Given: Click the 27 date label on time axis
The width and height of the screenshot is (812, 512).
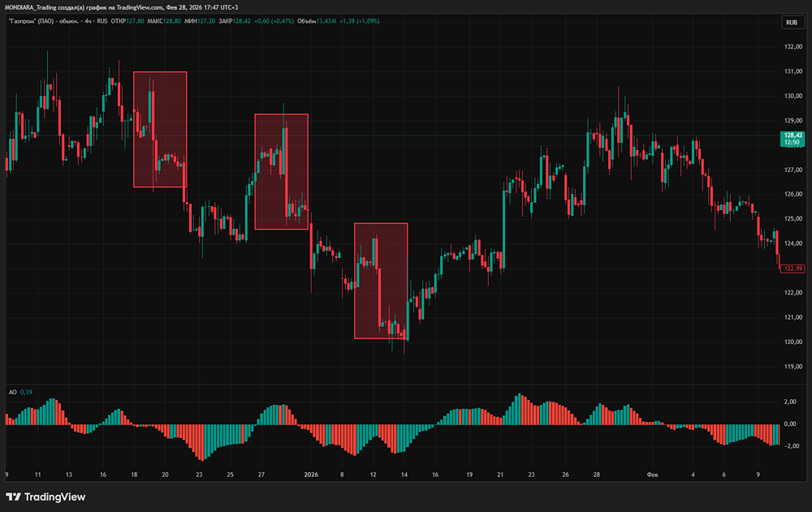Looking at the screenshot, I should (261, 474).
